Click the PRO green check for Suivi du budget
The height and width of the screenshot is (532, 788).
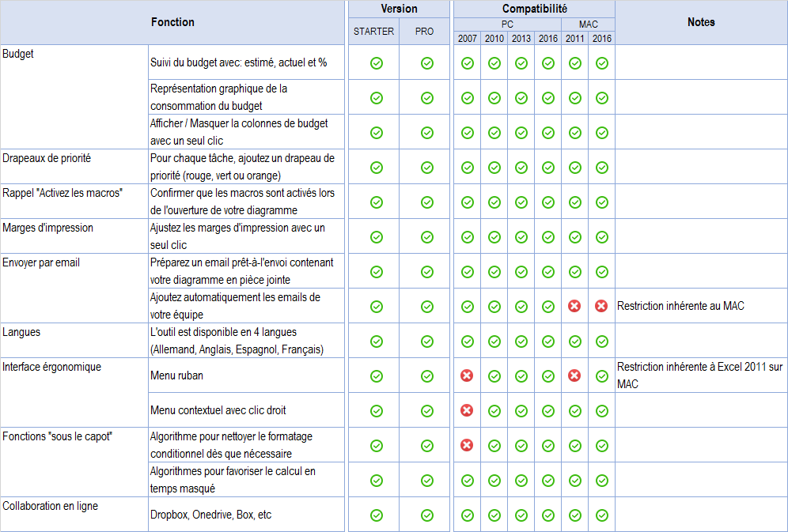click(427, 63)
